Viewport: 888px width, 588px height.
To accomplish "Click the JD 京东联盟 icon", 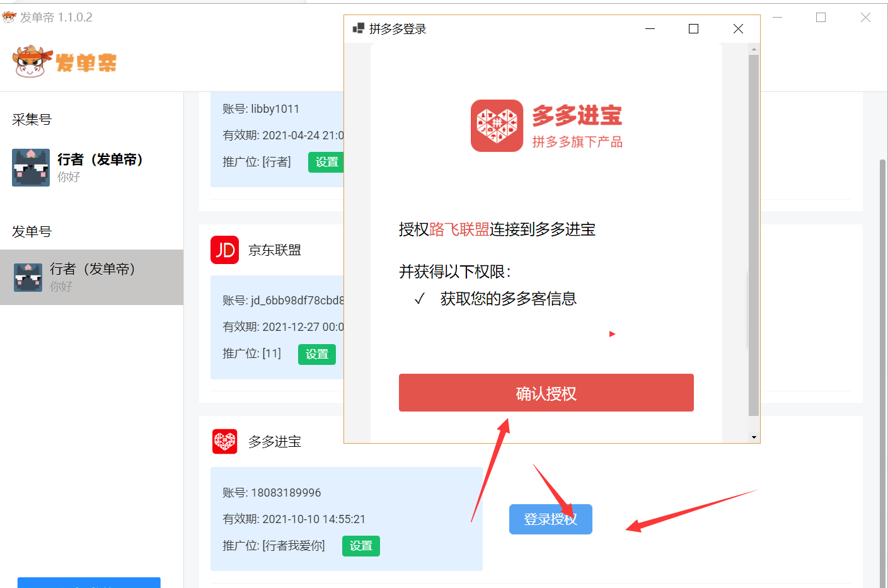I will (224, 250).
